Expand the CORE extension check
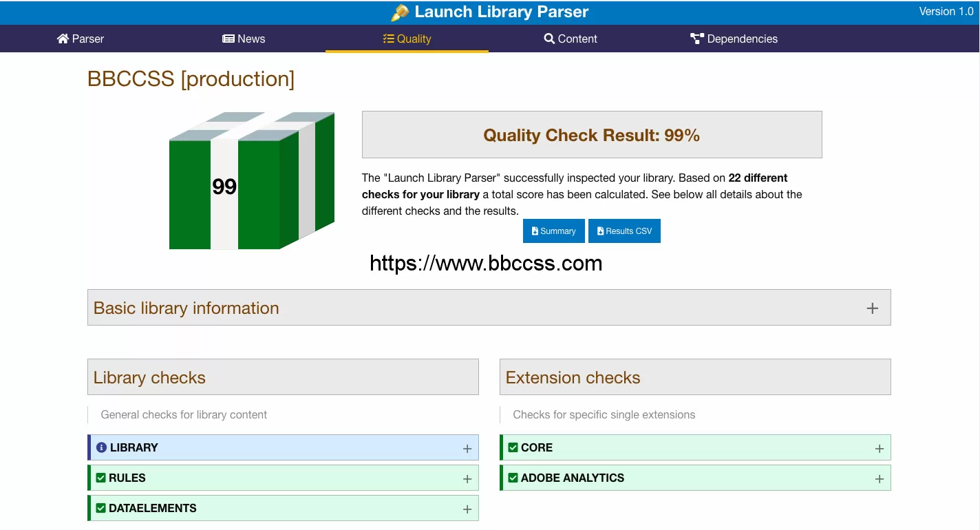Image resolution: width=980 pixels, height=530 pixels. pyautogui.click(x=695, y=447)
